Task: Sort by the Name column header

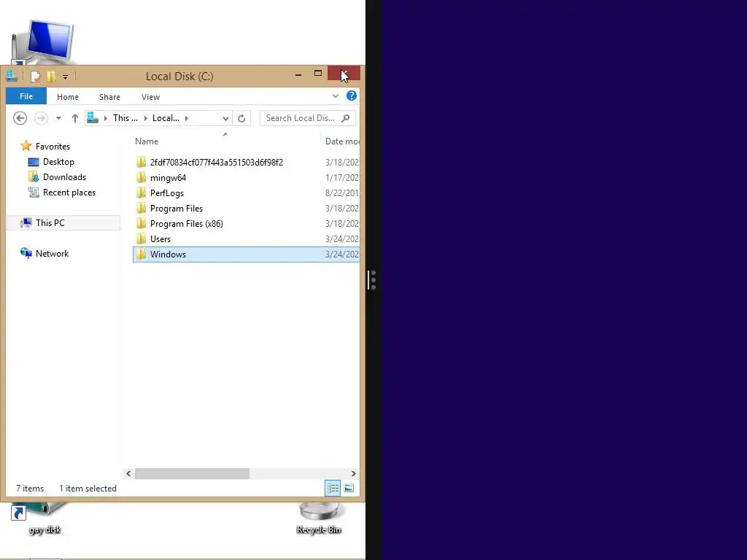Action: tap(147, 141)
